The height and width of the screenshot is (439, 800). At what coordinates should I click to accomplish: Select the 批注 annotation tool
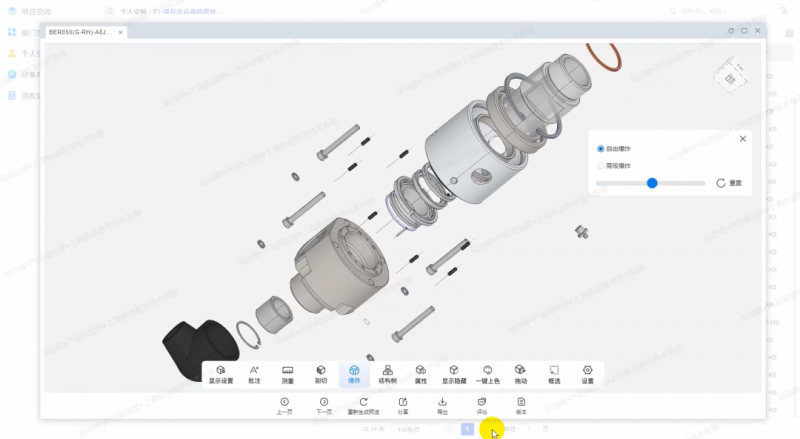coord(254,373)
